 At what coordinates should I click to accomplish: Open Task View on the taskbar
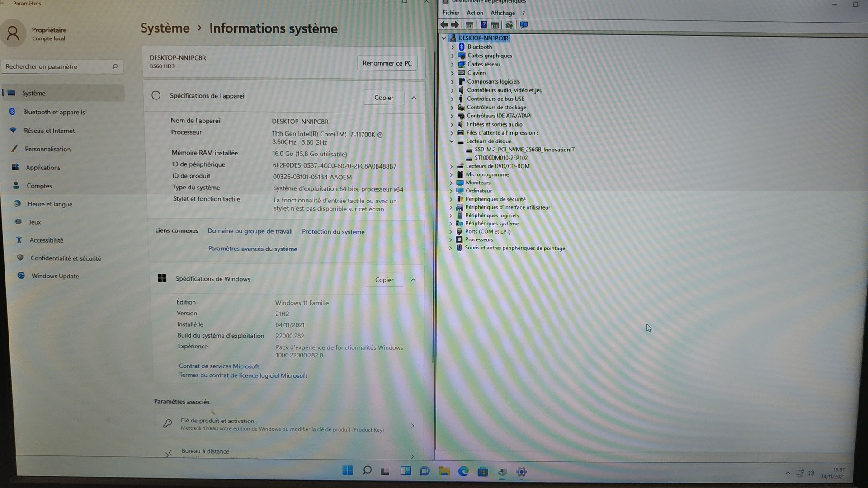tap(385, 471)
